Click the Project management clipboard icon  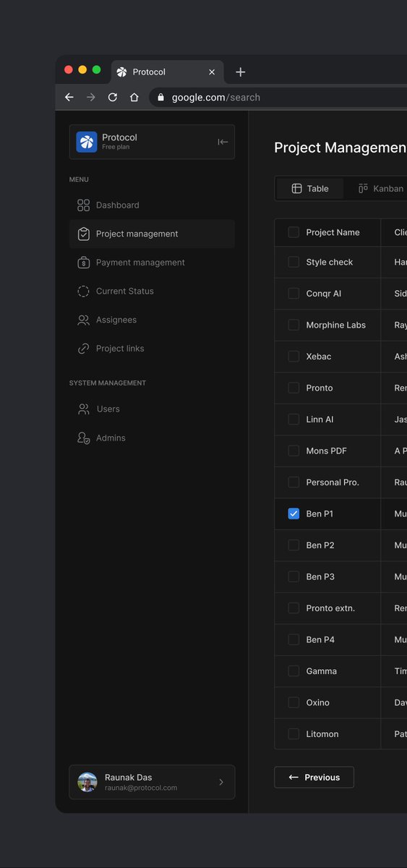83,234
